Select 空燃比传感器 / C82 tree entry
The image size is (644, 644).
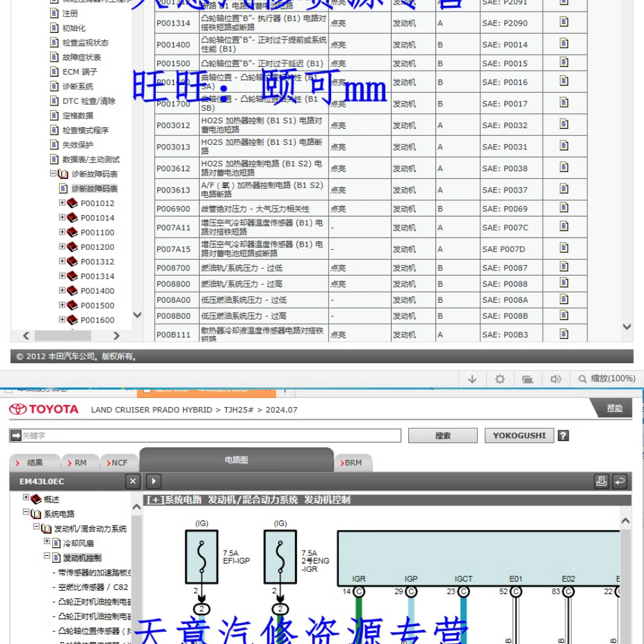pos(93,587)
